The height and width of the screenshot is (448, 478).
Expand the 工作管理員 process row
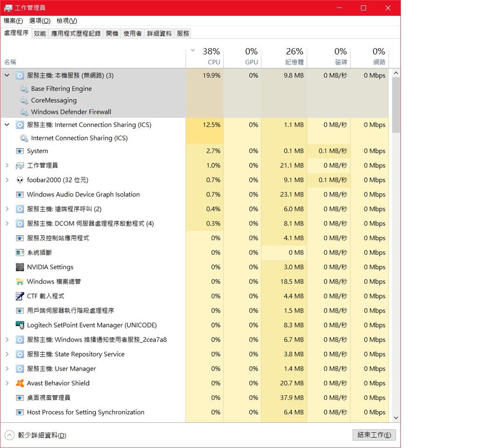point(7,166)
